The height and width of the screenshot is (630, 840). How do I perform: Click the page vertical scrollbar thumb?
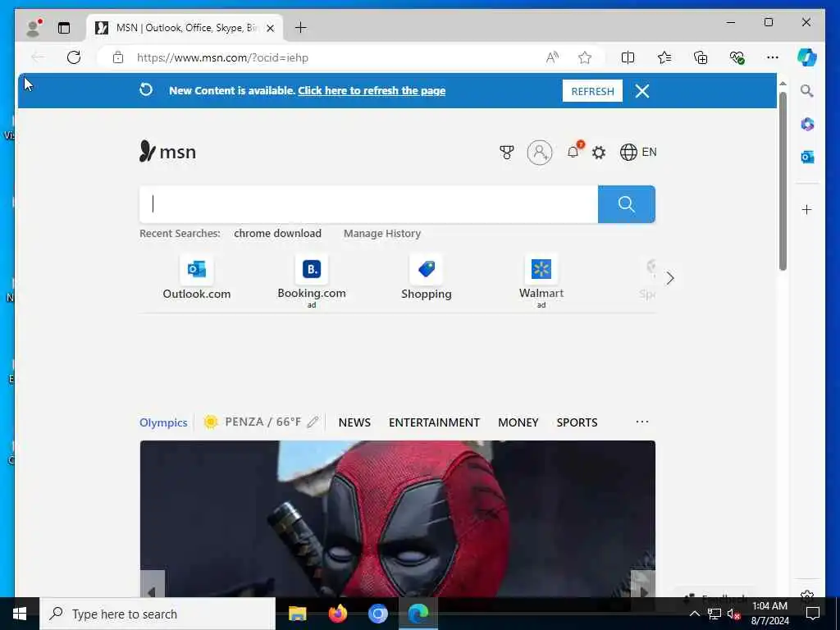tap(783, 181)
